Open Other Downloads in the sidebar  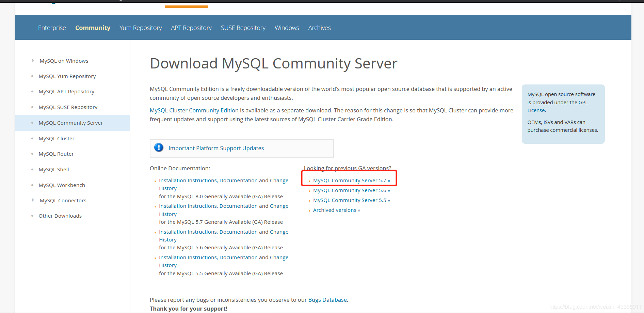coord(60,216)
